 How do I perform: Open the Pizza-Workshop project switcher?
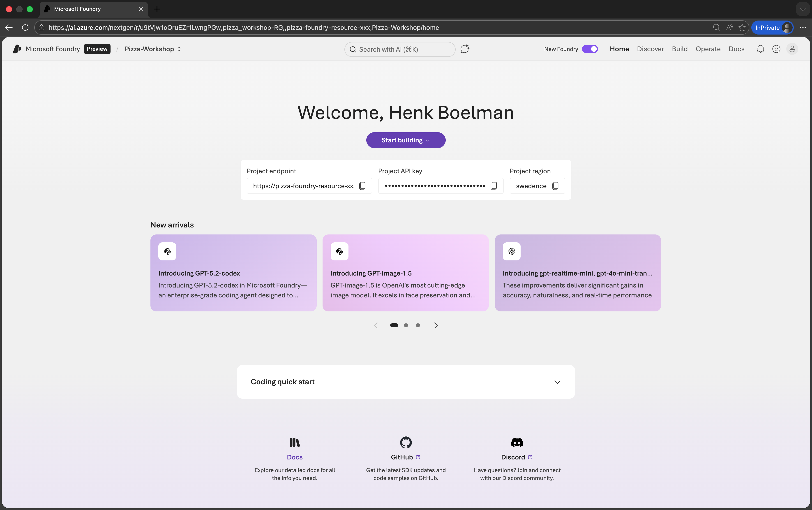click(x=153, y=49)
